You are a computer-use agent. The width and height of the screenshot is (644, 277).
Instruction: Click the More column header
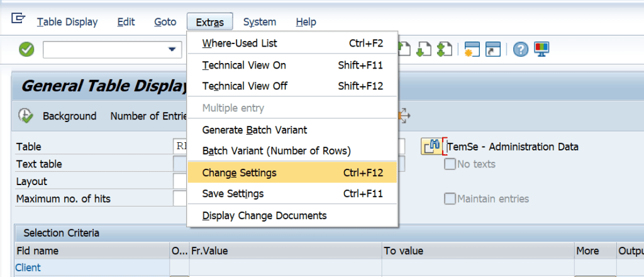click(x=595, y=251)
